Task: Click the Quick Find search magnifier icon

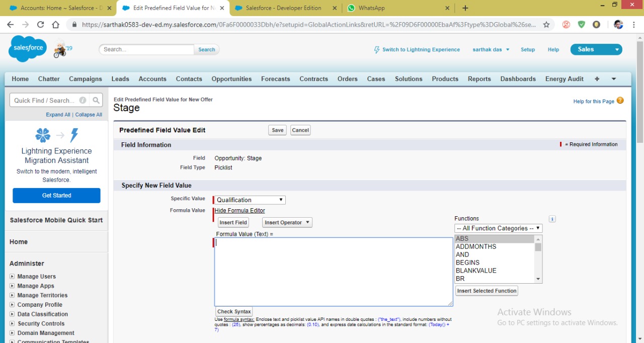Action: click(96, 100)
